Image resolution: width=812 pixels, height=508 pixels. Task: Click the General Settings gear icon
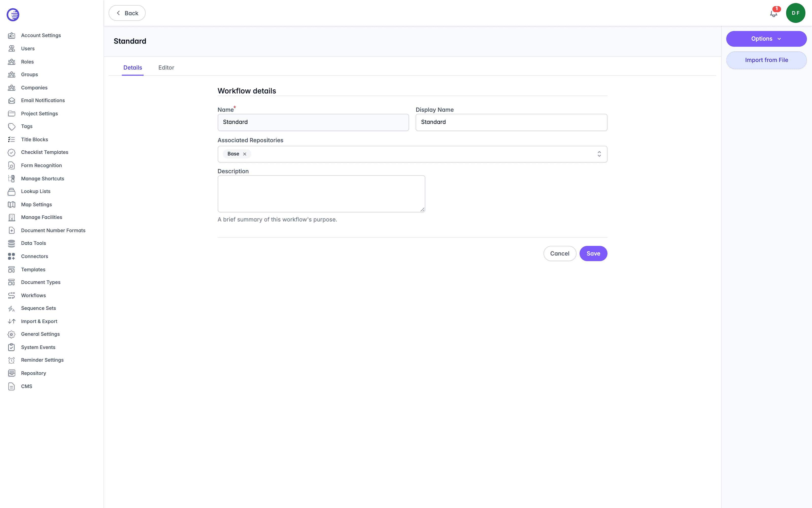coord(11,334)
